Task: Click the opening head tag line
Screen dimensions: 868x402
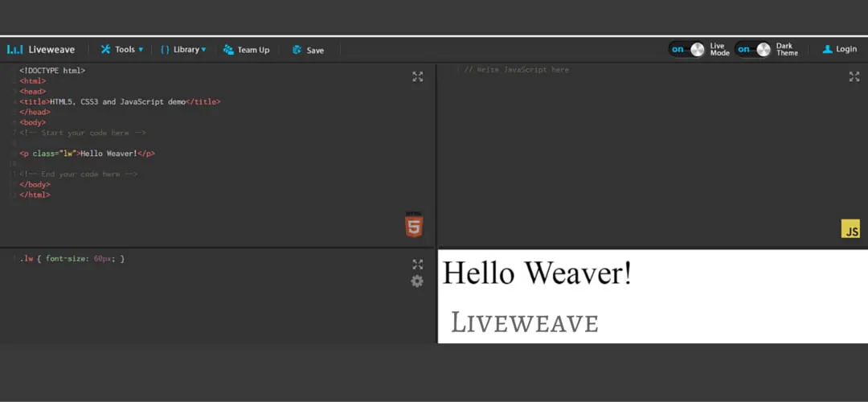Action: click(33, 92)
